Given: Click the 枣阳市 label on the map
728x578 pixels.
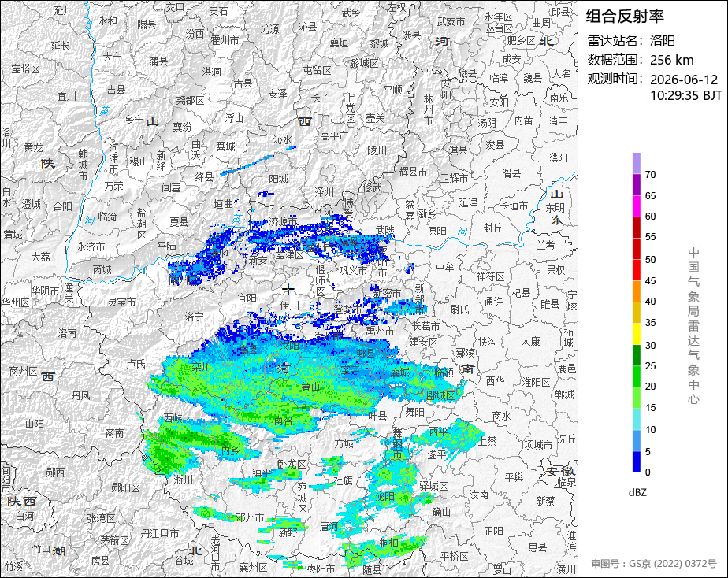Looking at the screenshot, I should [321, 569].
